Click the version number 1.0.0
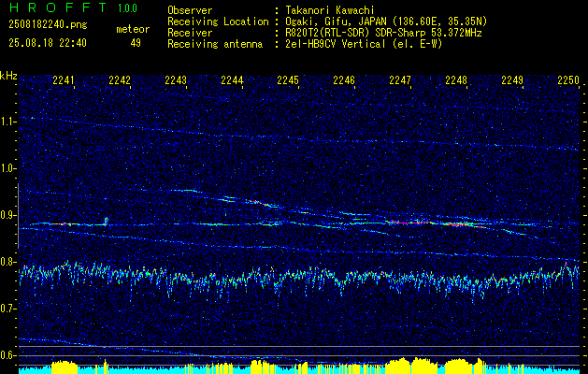Viewport: 588px width, 374px height. (x=127, y=8)
